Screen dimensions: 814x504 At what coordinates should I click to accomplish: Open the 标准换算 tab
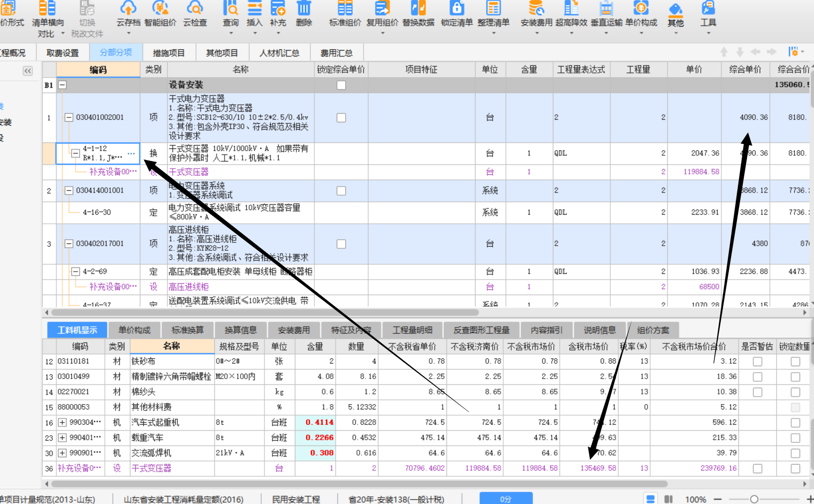click(x=188, y=330)
